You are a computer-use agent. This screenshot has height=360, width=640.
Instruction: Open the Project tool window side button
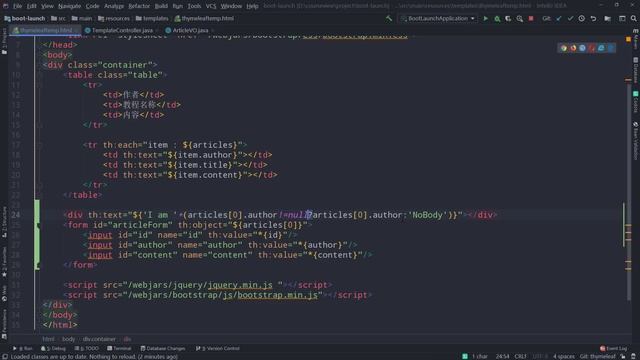tap(4, 42)
